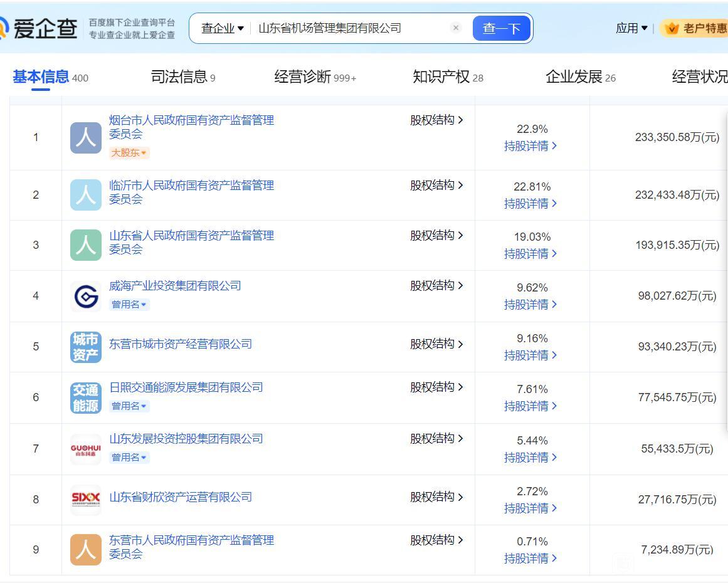Click the 交通能源 logo for 日照交通能源发展集团
Screen dimensions: 728x583
click(x=85, y=397)
